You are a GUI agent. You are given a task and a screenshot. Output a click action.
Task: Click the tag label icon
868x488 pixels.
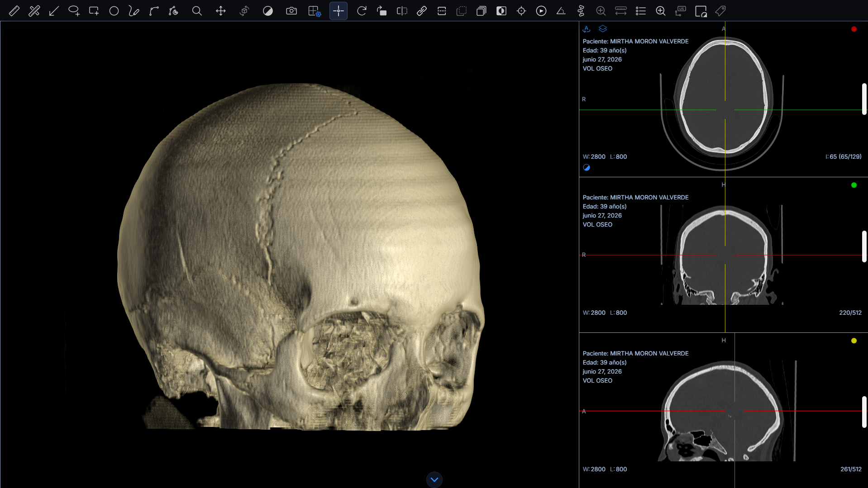pyautogui.click(x=720, y=11)
